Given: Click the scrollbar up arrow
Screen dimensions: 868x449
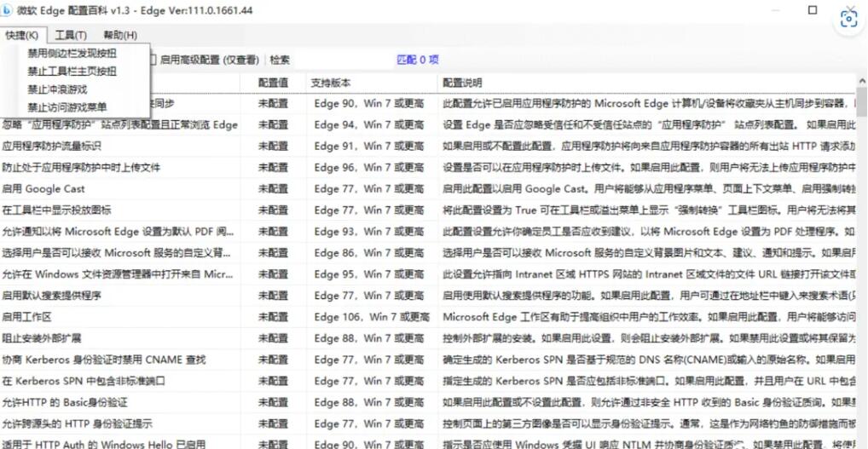Looking at the screenshot, I should pos(862,81).
